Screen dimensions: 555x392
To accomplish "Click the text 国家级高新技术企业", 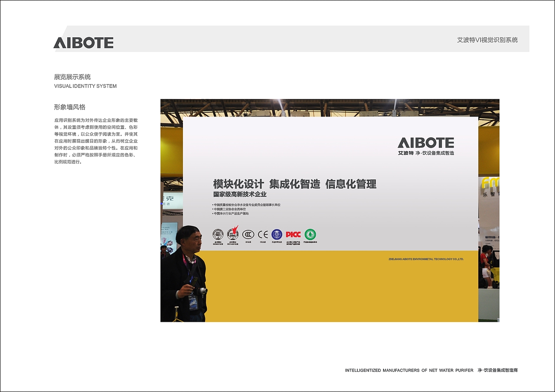I will [240, 194].
